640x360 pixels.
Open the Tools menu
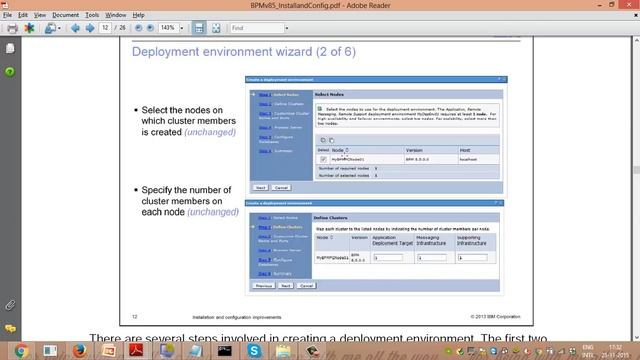coord(92,15)
